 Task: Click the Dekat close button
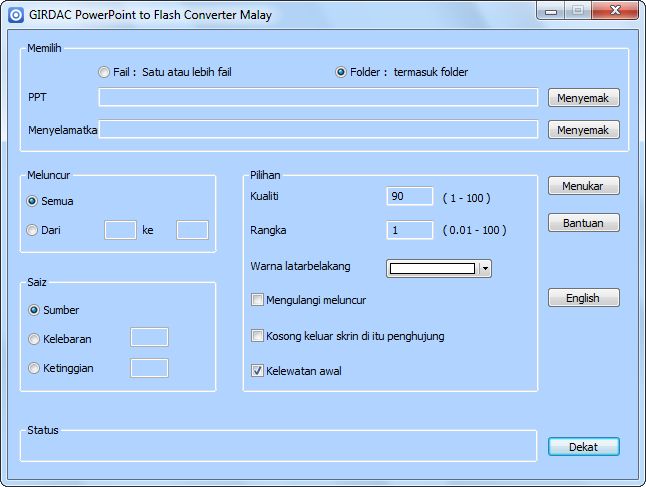583,447
